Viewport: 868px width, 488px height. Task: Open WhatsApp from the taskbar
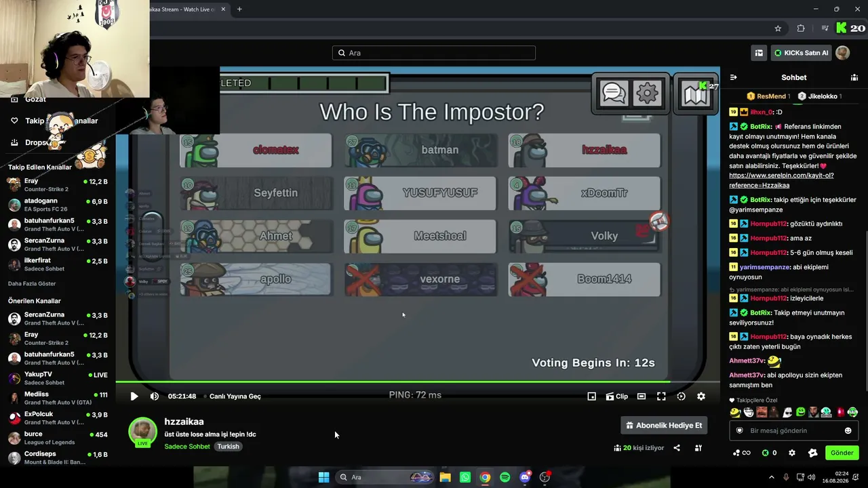(465, 477)
